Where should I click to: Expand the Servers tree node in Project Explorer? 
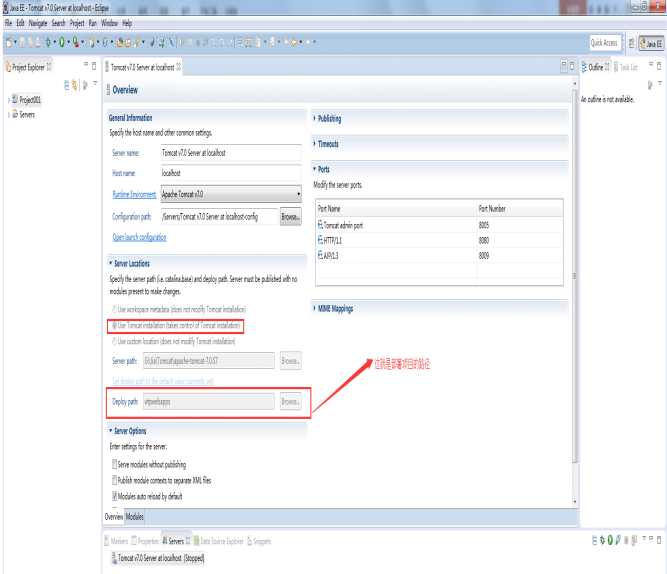click(9, 115)
